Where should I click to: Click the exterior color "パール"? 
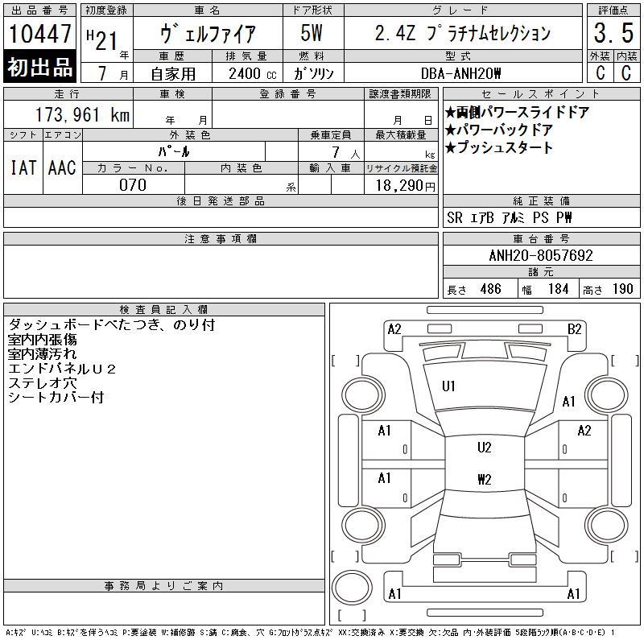pyautogui.click(x=174, y=152)
